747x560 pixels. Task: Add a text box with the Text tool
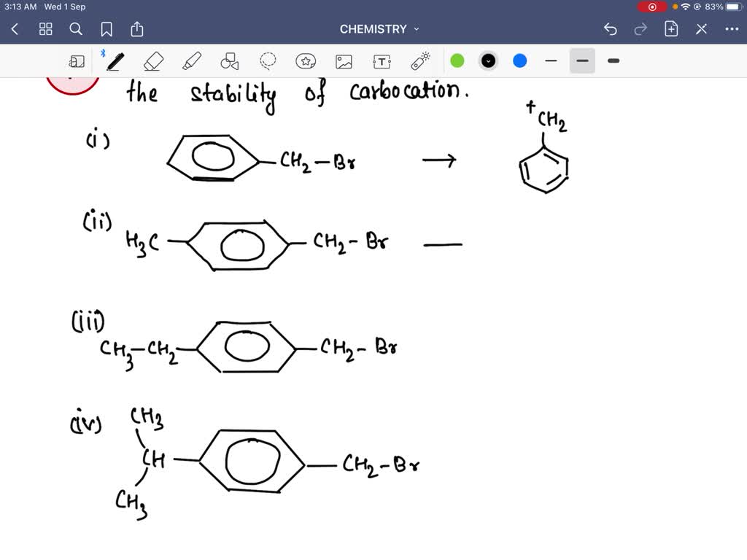click(382, 61)
